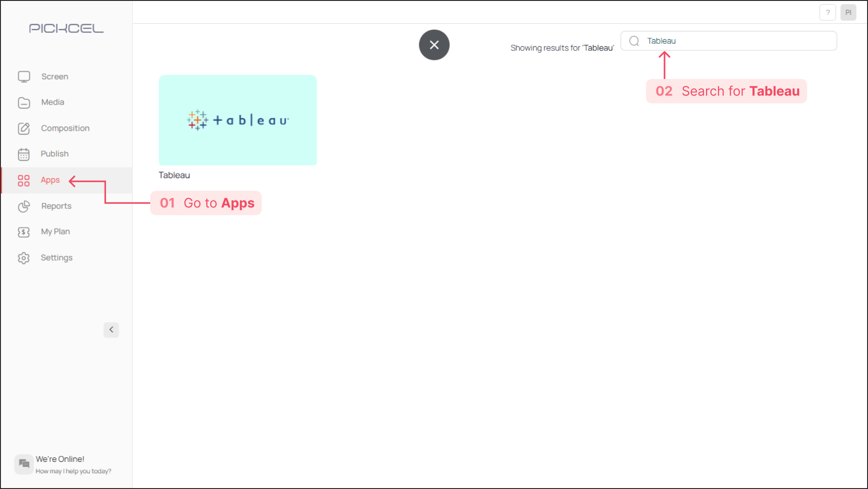Collapse the sidebar with the chevron button

pos(111,330)
